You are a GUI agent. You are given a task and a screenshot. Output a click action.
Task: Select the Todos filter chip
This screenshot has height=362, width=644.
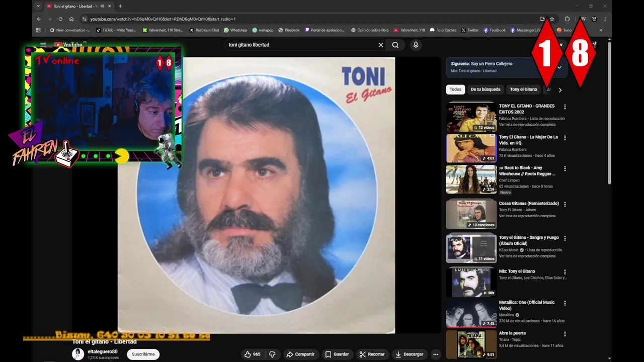(455, 89)
